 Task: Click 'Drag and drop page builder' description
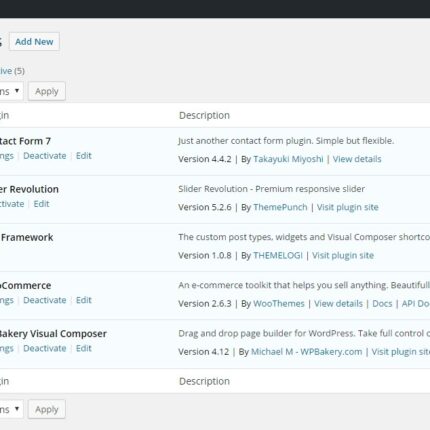304,333
